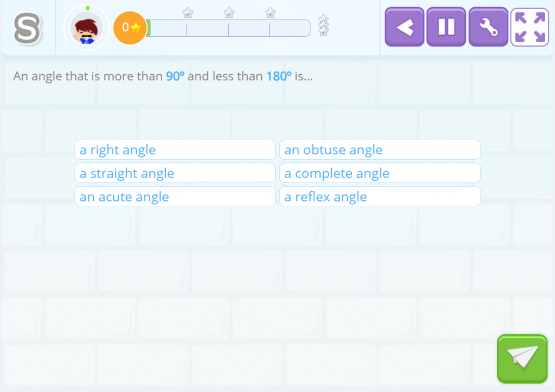This screenshot has width=555, height=392.
Task: Submit answer with the paper plane button
Action: pyautogui.click(x=521, y=358)
